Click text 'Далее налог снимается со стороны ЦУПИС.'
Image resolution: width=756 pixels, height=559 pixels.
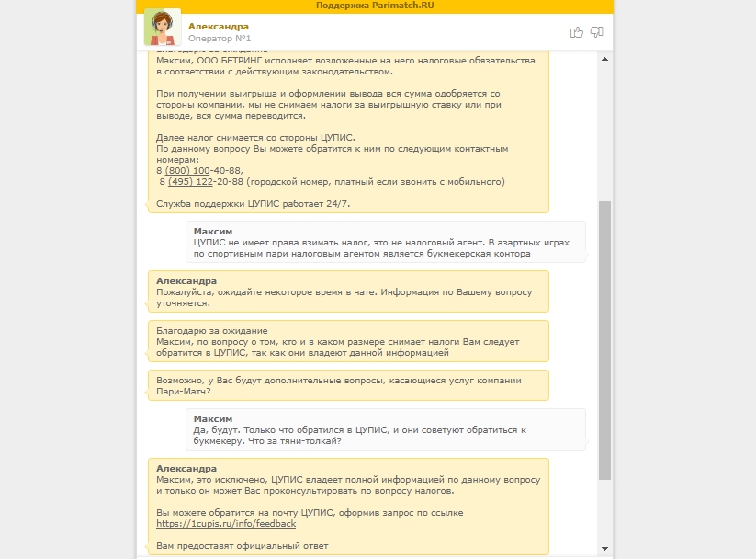(255, 138)
